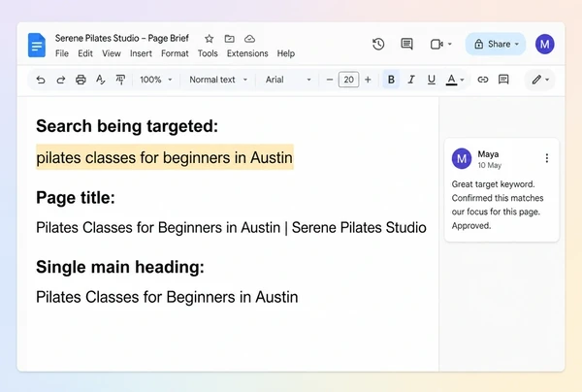Open the Normal text style dropdown
Screen dimensions: 582x392
pyautogui.click(x=218, y=80)
